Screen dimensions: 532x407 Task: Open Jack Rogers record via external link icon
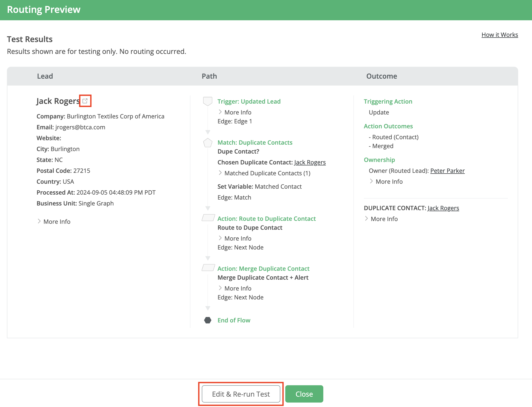(x=85, y=101)
